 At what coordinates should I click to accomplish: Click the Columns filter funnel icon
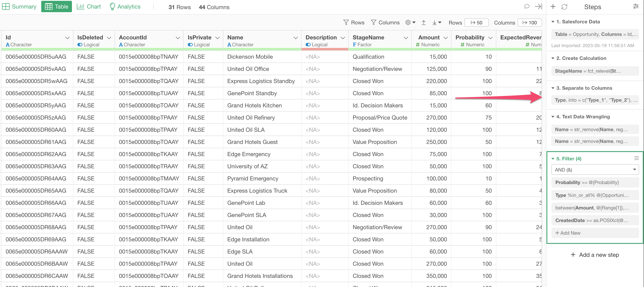click(374, 23)
